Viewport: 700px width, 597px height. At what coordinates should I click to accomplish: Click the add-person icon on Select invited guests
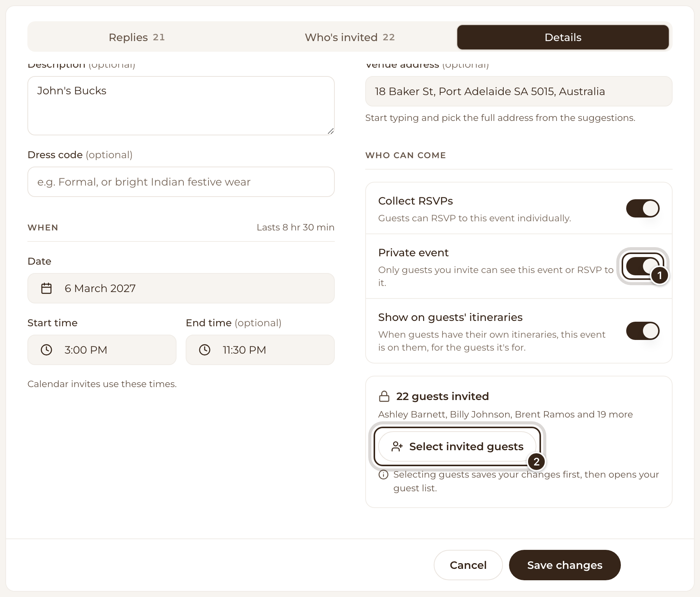point(397,446)
